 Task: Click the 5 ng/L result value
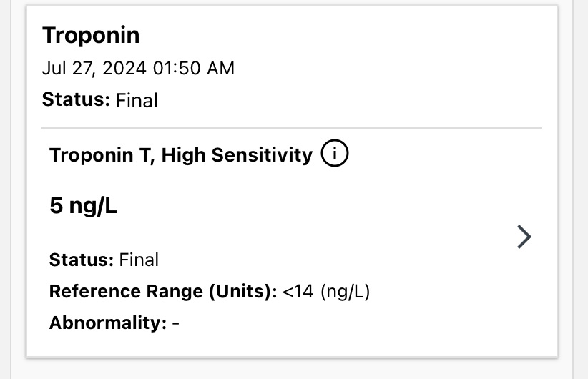point(83,206)
